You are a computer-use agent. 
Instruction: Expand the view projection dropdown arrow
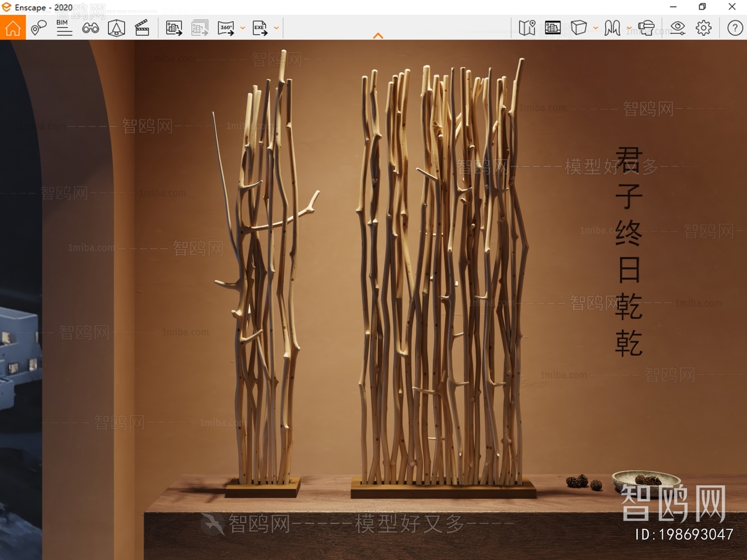click(x=596, y=28)
